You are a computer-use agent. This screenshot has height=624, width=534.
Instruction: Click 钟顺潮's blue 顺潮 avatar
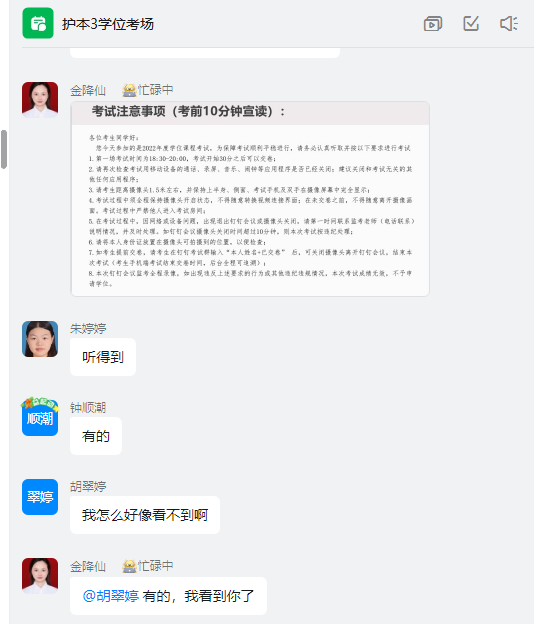click(x=40, y=417)
